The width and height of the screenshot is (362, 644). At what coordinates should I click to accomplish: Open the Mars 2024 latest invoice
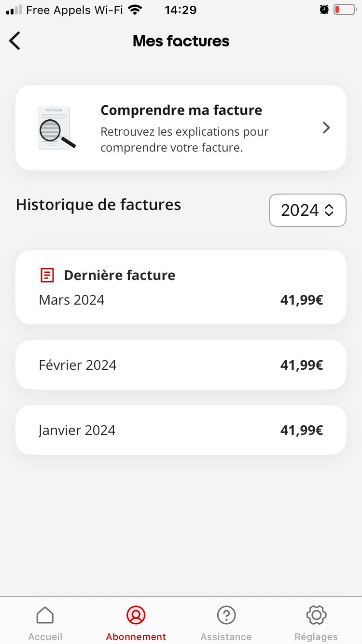coord(181,287)
